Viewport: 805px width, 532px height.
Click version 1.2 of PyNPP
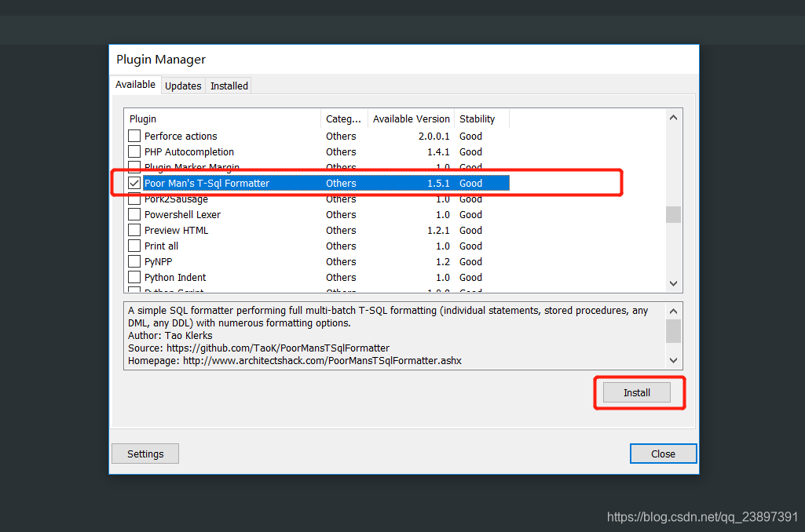click(x=442, y=261)
